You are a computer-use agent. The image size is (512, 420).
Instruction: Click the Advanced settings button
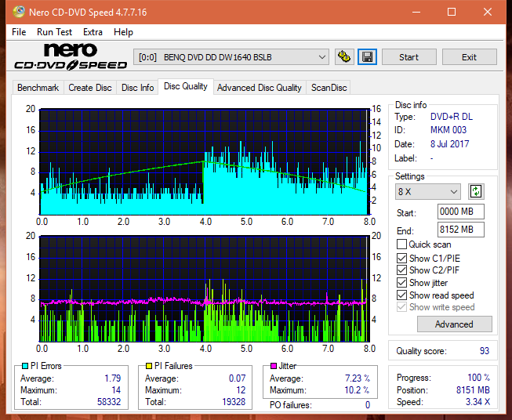[x=454, y=324]
